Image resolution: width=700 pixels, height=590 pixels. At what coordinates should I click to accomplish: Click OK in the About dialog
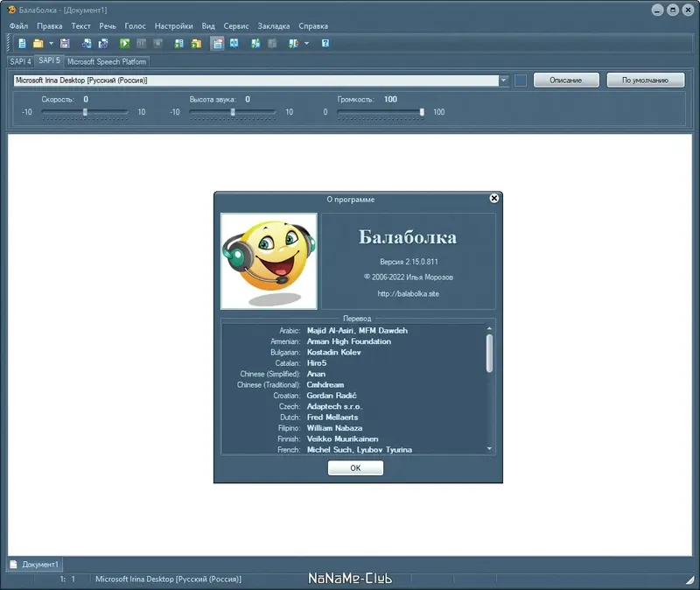click(x=355, y=468)
